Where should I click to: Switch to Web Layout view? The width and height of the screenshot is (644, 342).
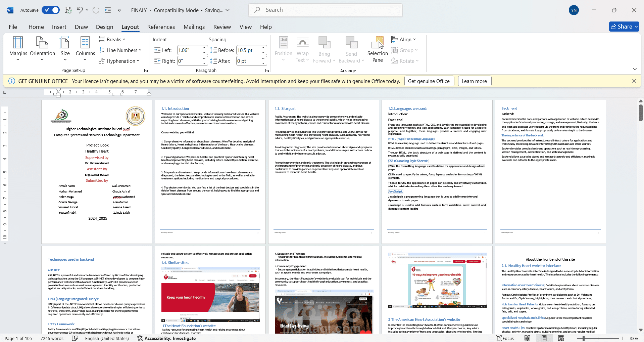(x=561, y=338)
